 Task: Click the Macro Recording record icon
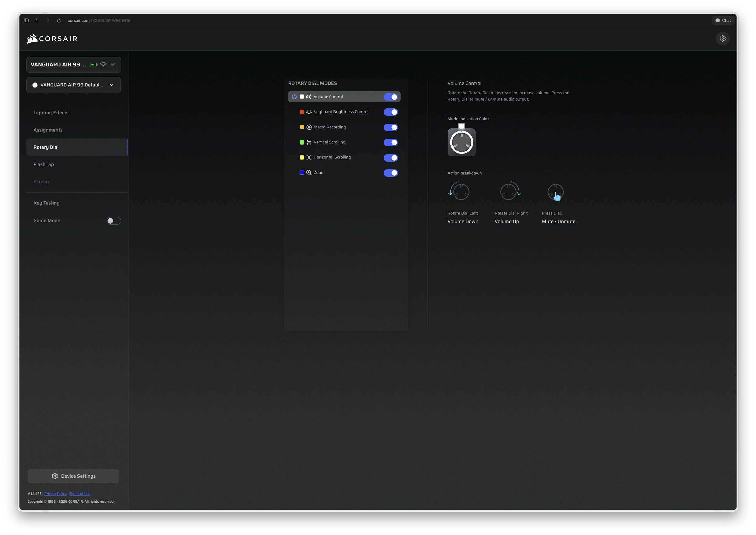point(309,127)
